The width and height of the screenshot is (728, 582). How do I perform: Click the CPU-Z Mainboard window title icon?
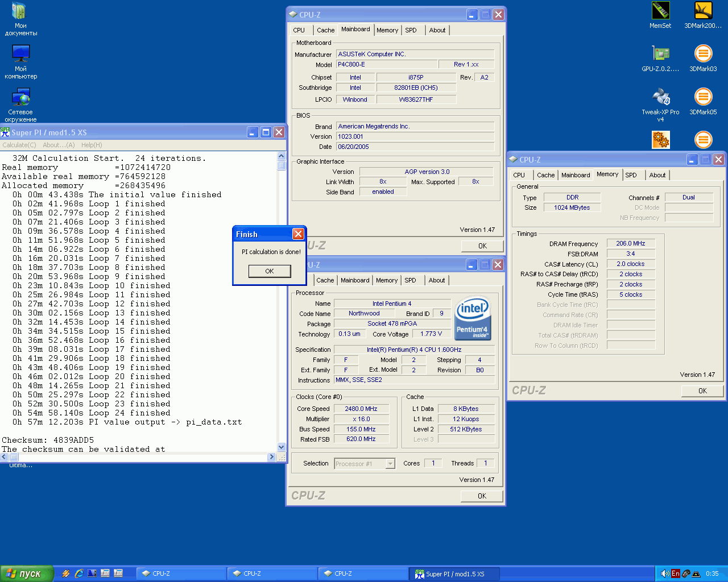293,15
